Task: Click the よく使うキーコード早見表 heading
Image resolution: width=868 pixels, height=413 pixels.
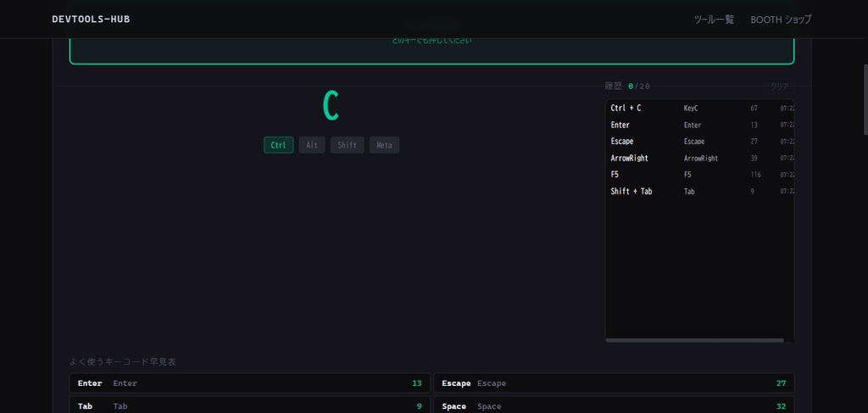Action: (123, 362)
